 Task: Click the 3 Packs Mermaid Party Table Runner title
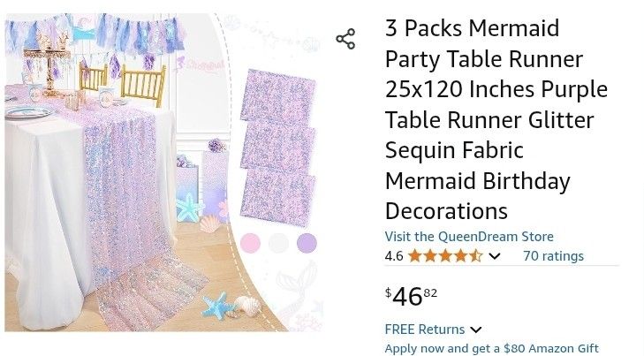[x=496, y=119]
